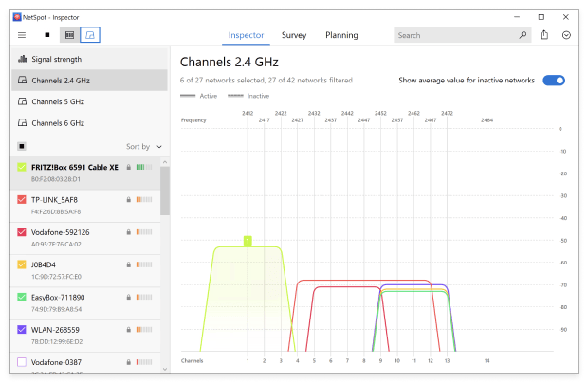The height and width of the screenshot is (383, 588).
Task: Maximize the NetSpot window
Action: click(542, 17)
